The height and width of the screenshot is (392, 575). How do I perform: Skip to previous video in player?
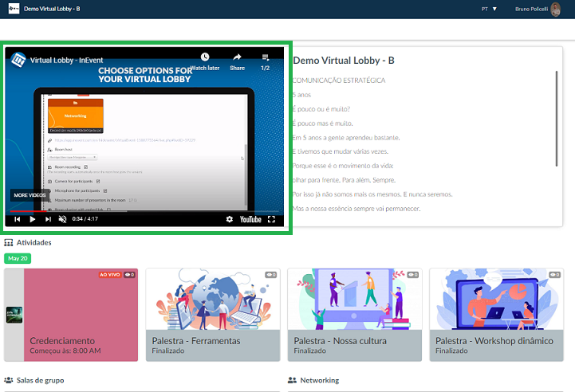point(18,219)
